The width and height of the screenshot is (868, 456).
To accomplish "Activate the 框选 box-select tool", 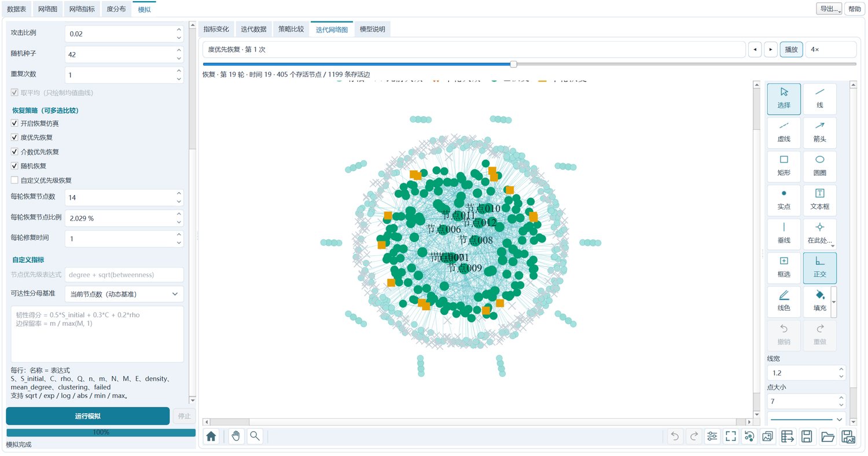I will (x=784, y=267).
